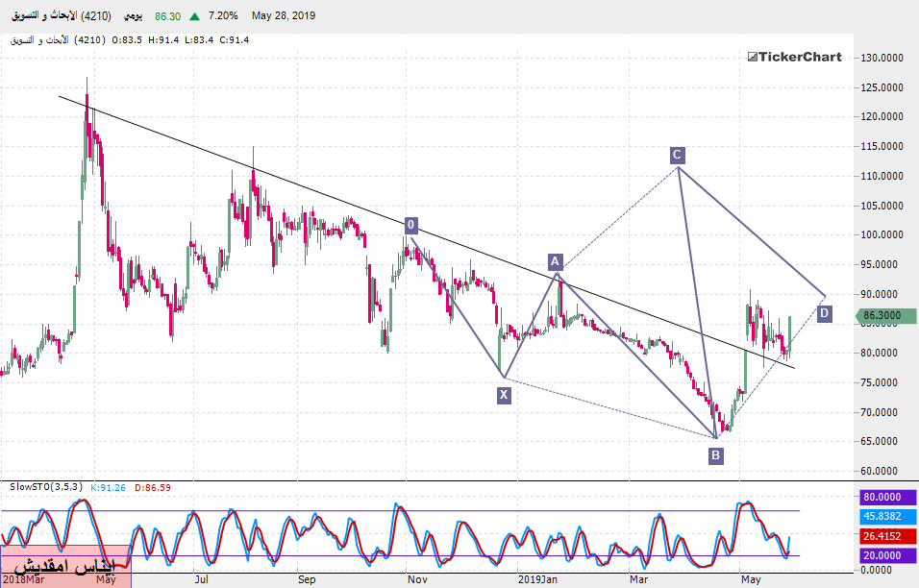Select the harmonic pattern point marker '0'

pos(410,225)
